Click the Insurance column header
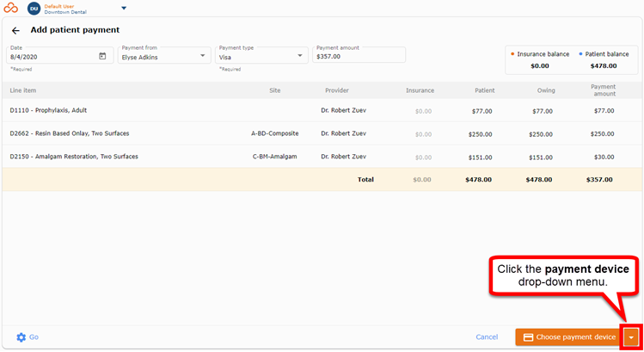The image size is (644, 352). click(420, 90)
